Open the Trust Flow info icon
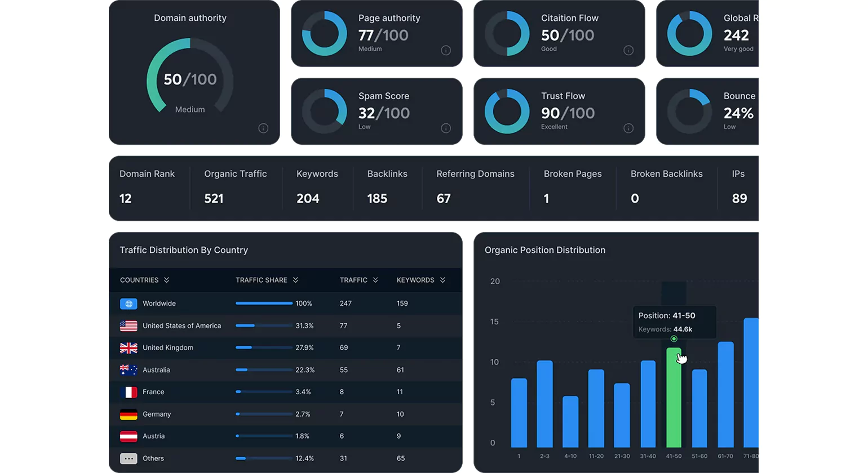The height and width of the screenshot is (473, 868). [x=628, y=128]
